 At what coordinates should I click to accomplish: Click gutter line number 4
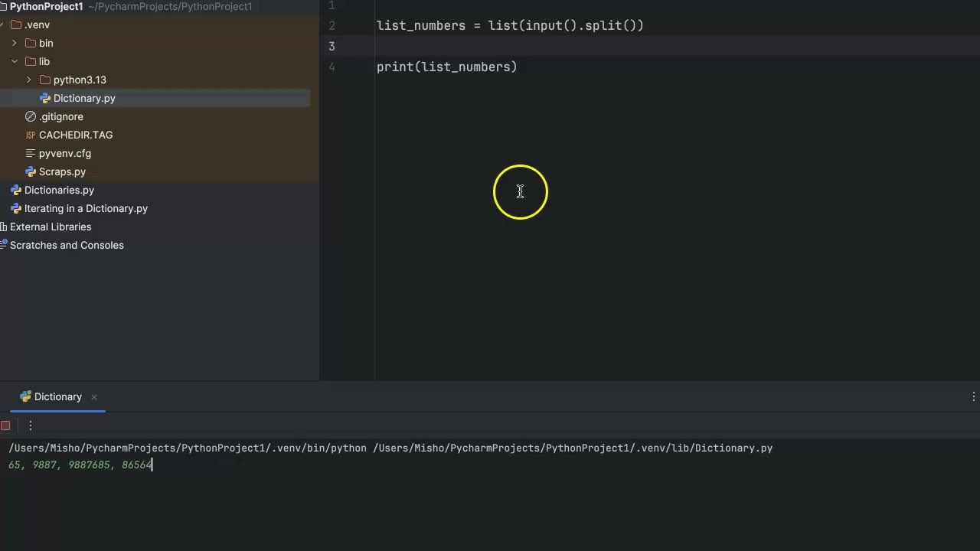tap(332, 67)
